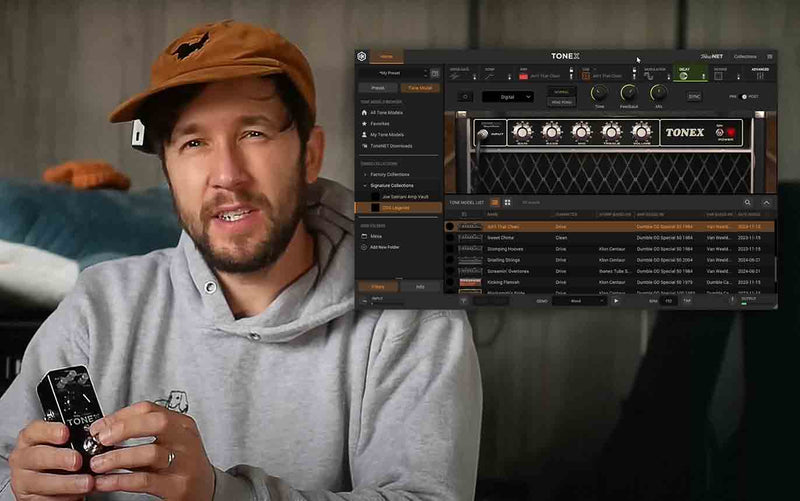The width and height of the screenshot is (800, 501).
Task: Select the Cab block icon
Action: point(586,77)
